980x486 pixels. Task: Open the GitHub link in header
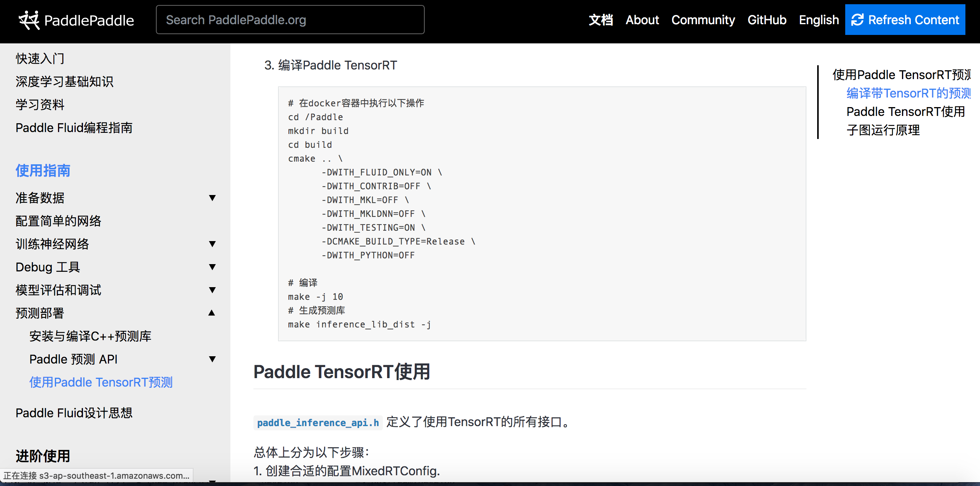(x=767, y=20)
